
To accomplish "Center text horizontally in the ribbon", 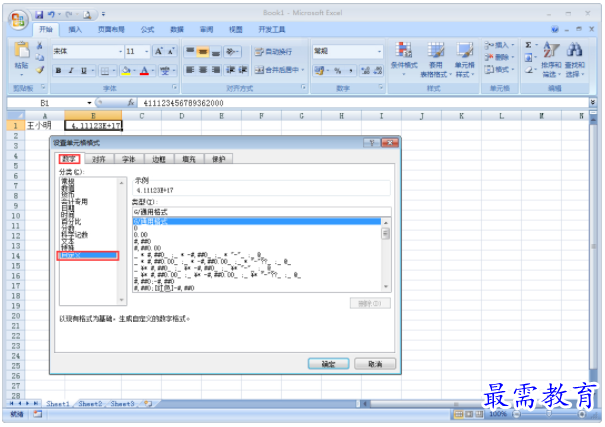I will 203,70.
